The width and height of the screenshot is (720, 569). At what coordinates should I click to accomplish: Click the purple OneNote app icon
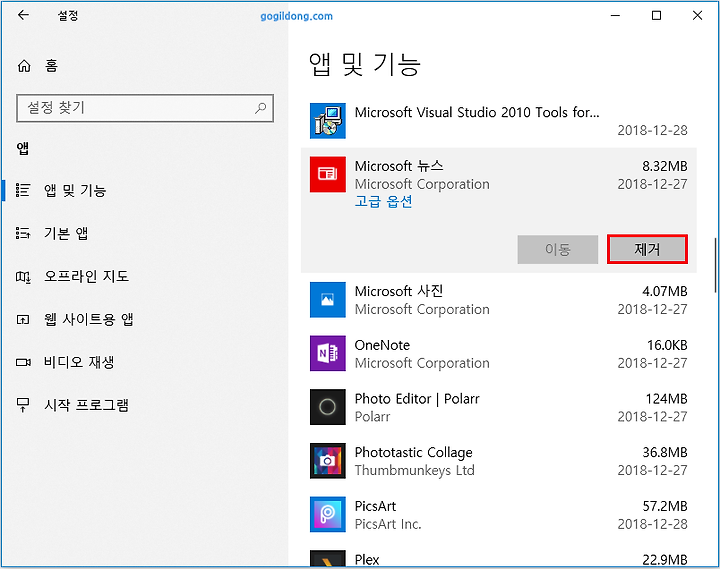327,353
